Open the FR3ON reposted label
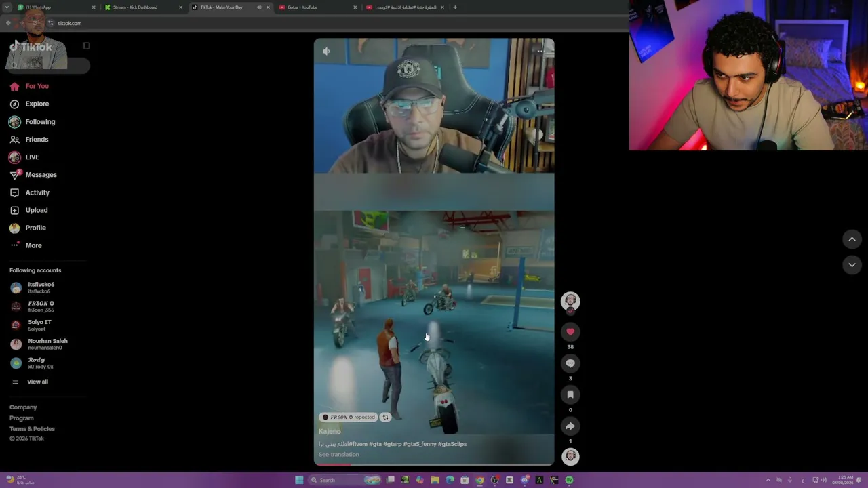 point(349,418)
